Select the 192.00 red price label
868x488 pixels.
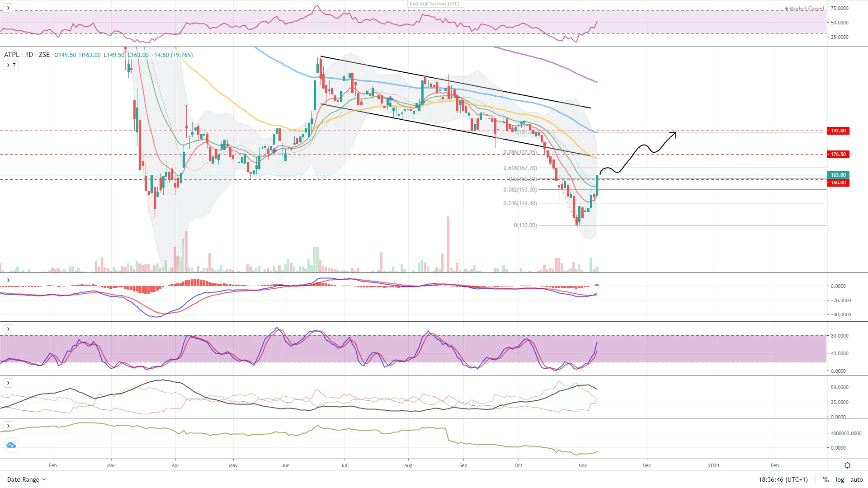[838, 131]
